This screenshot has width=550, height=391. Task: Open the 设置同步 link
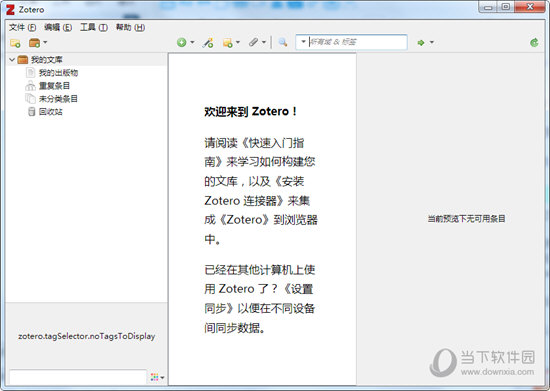coord(259,299)
